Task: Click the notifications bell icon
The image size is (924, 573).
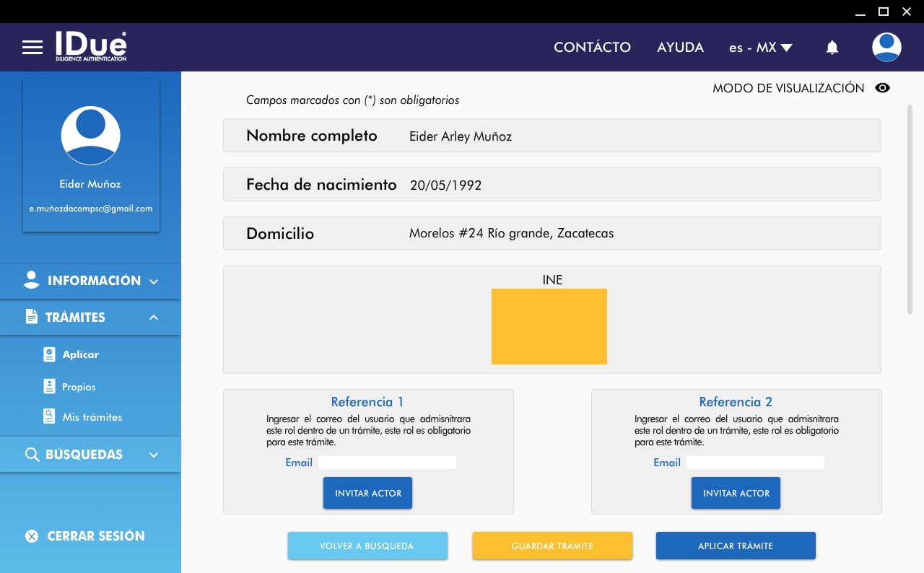Action: (x=832, y=48)
